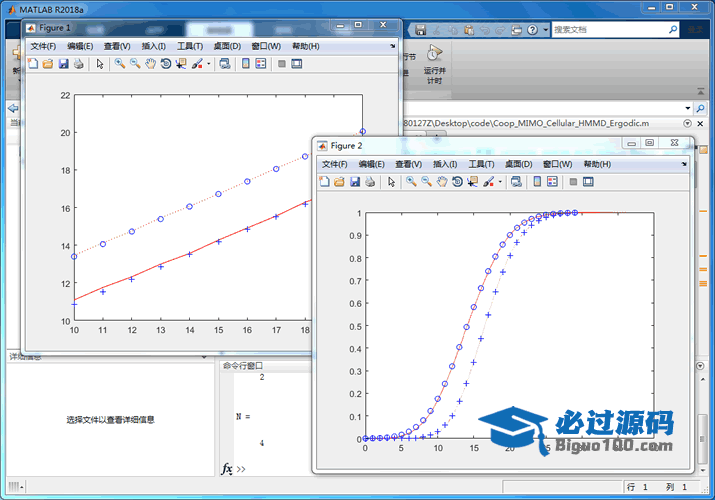Activate Zoom Out tool in Figure 2
Viewport: 715px width, 500px height.
click(426, 182)
